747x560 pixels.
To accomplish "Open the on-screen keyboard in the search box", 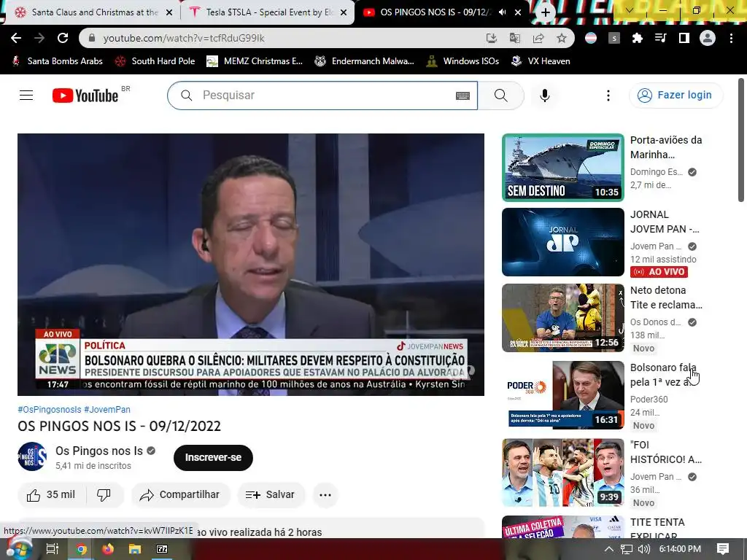I will pyautogui.click(x=462, y=96).
